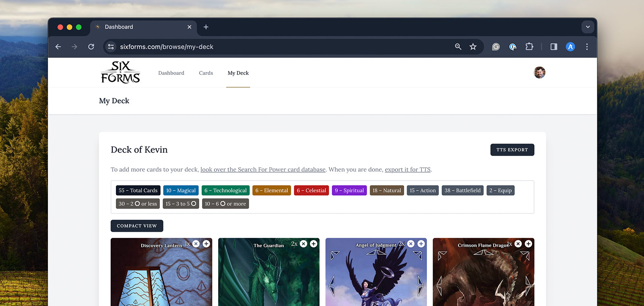Open the Chrome three-dot menu

[587, 47]
